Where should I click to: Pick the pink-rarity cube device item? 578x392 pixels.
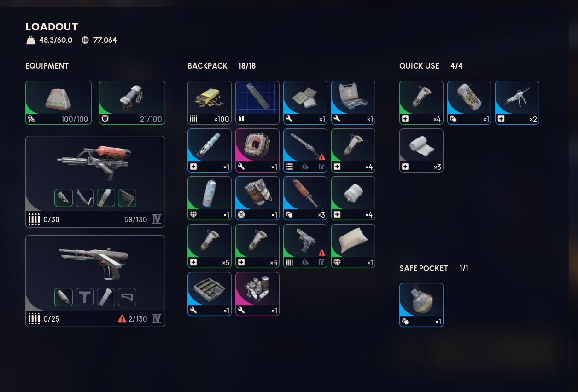click(x=257, y=150)
